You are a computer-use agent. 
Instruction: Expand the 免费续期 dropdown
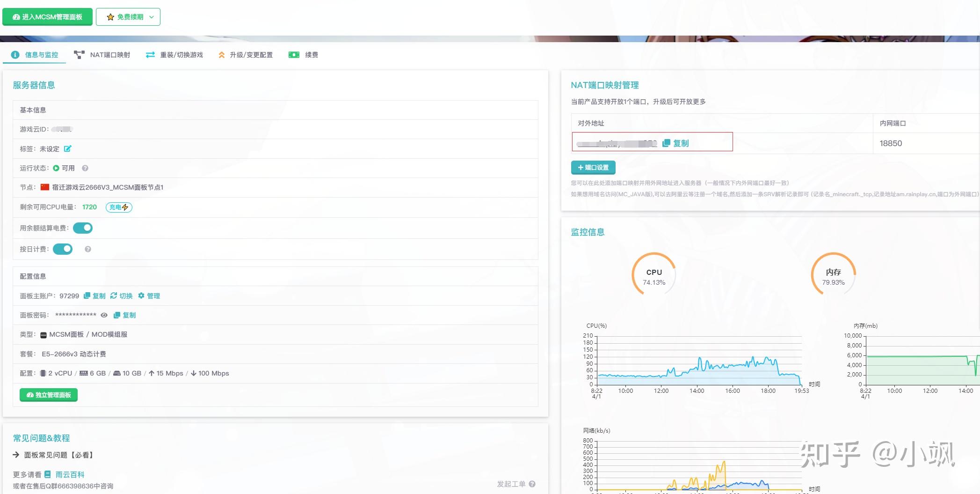coord(151,16)
